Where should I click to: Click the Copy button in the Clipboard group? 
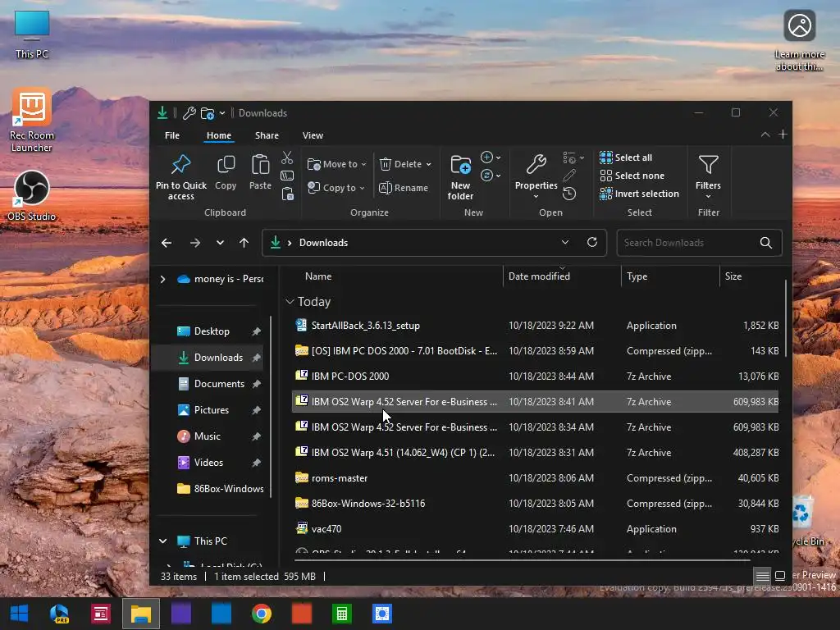coord(226,172)
